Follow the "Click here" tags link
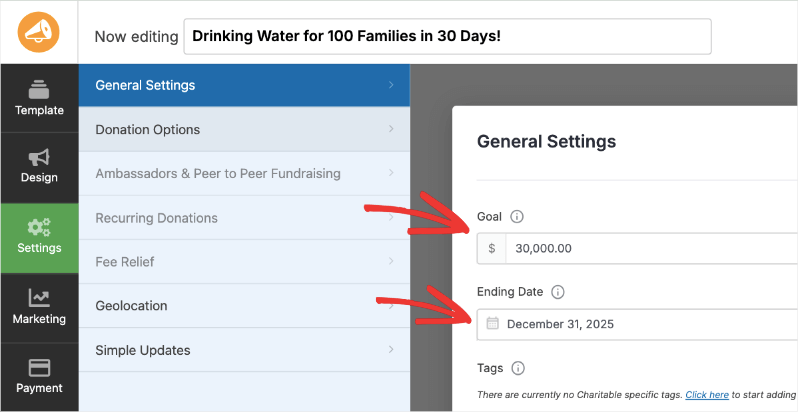Image resolution: width=798 pixels, height=412 pixels. (x=707, y=396)
